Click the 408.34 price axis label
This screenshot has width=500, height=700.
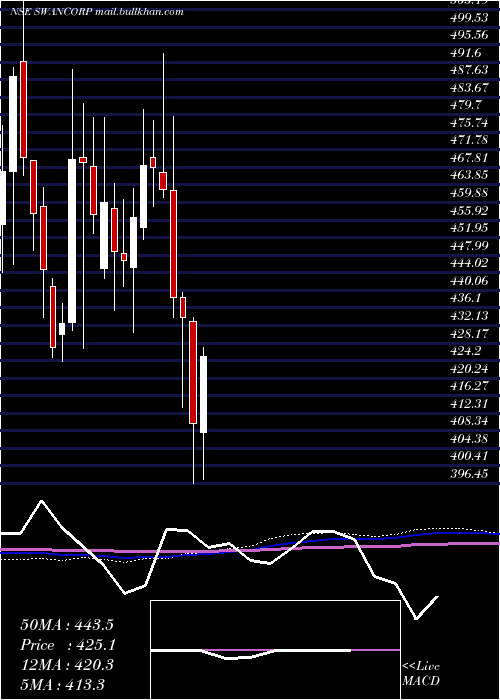coord(469,420)
